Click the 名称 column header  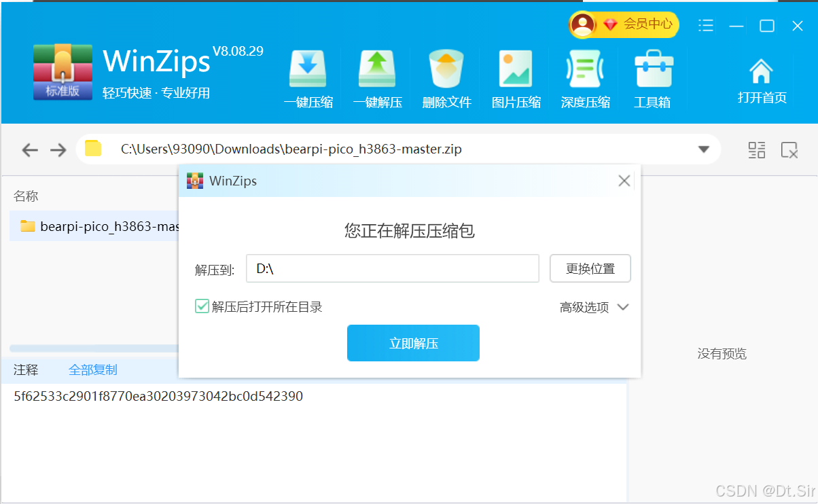[x=26, y=196]
